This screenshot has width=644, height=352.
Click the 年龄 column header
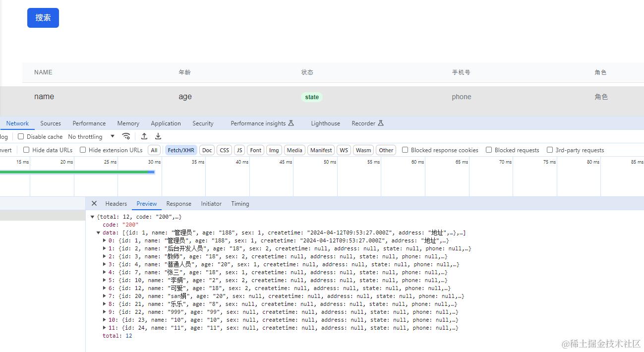[x=184, y=72]
